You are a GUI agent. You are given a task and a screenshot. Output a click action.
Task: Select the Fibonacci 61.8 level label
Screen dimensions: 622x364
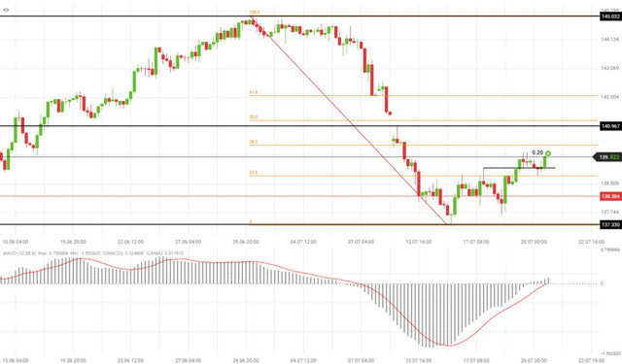pos(254,92)
